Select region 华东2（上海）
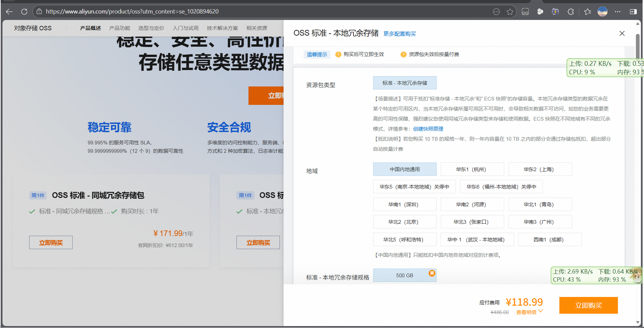Screen dimensions: 644x328 coord(540,169)
